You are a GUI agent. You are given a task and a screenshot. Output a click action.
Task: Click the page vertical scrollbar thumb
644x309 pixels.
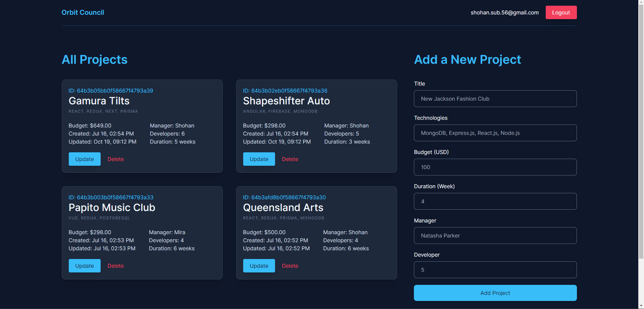click(x=641, y=131)
